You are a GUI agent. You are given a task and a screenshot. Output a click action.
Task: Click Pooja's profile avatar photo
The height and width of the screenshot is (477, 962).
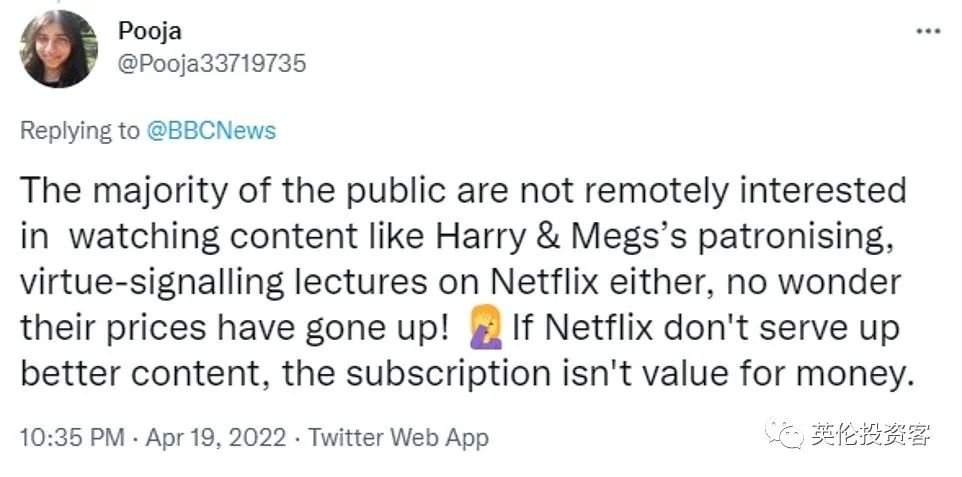(59, 49)
